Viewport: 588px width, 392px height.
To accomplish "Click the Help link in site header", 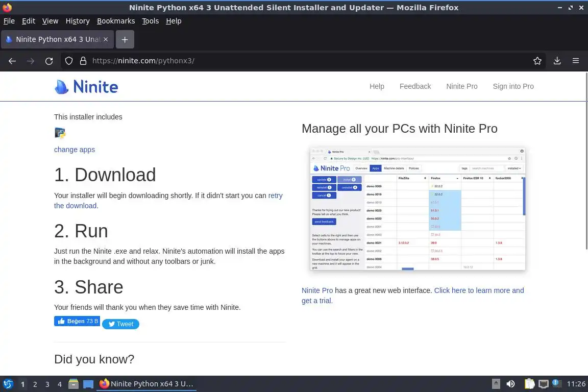I will click(377, 86).
